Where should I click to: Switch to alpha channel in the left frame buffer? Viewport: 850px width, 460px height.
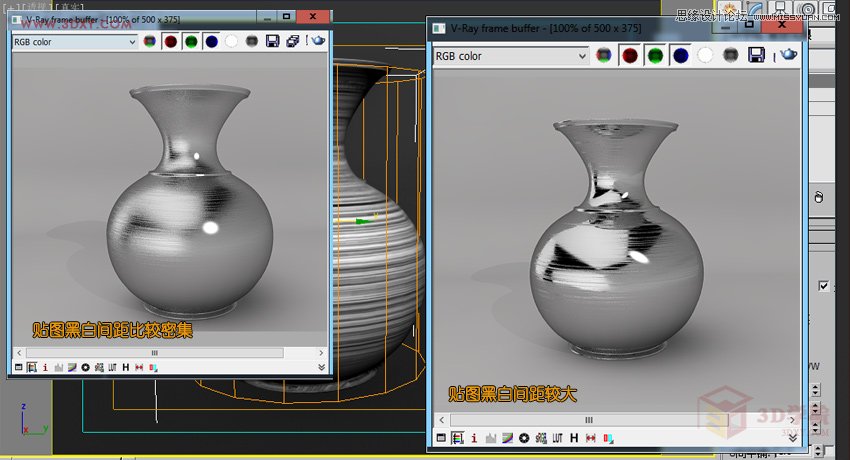pos(231,41)
